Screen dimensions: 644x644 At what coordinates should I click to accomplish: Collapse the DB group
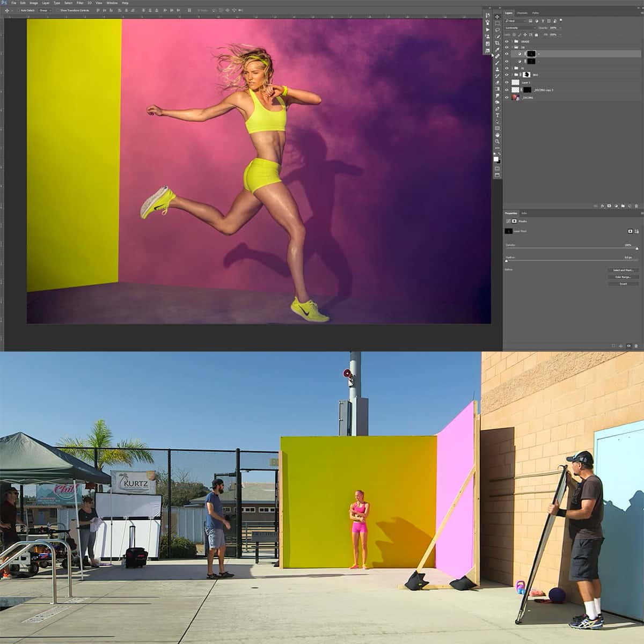512,47
